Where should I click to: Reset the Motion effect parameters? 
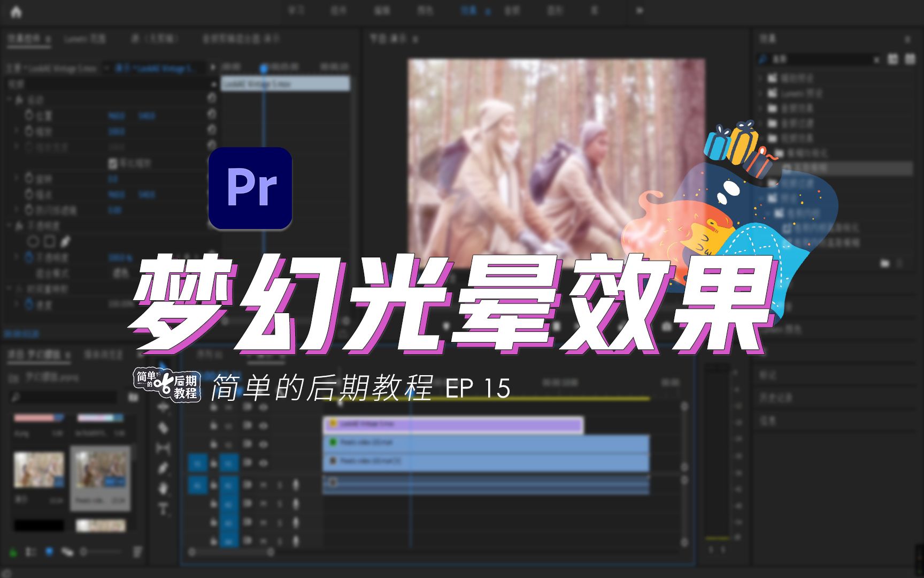212,98
